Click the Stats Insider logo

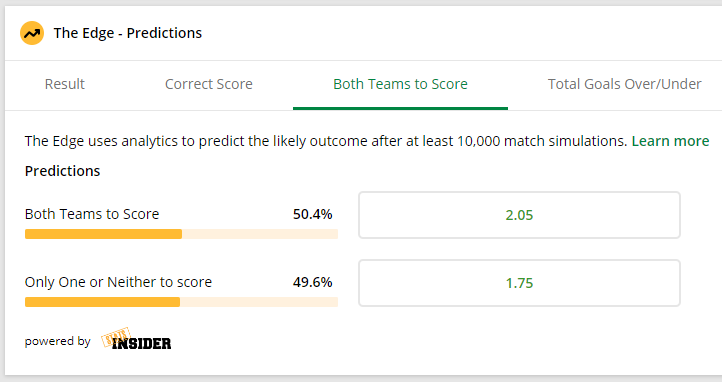tap(136, 339)
